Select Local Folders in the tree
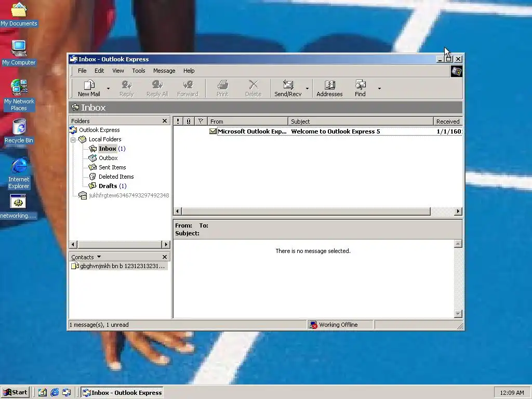 104,139
